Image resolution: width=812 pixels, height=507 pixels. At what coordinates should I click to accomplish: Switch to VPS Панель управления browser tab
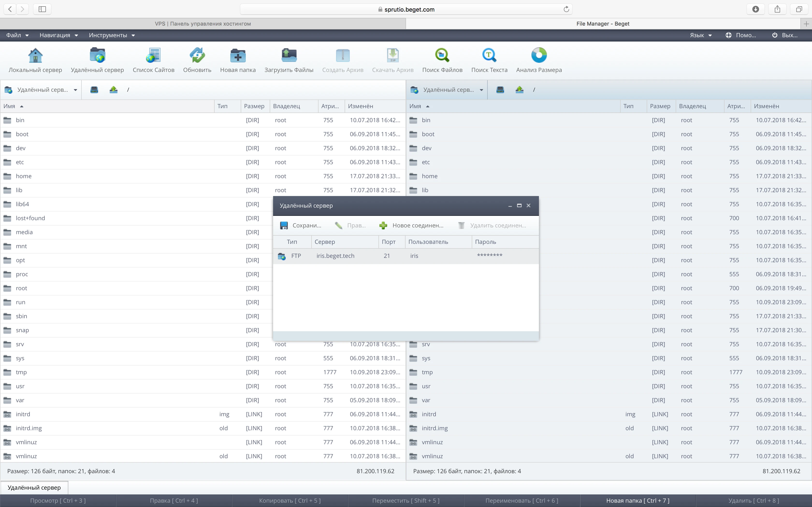point(203,24)
